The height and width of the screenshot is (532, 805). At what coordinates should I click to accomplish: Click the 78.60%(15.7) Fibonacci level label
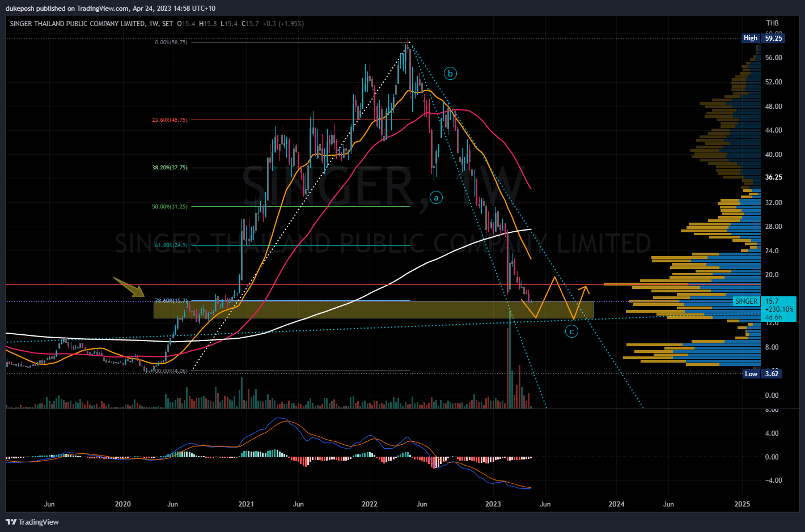tap(171, 301)
